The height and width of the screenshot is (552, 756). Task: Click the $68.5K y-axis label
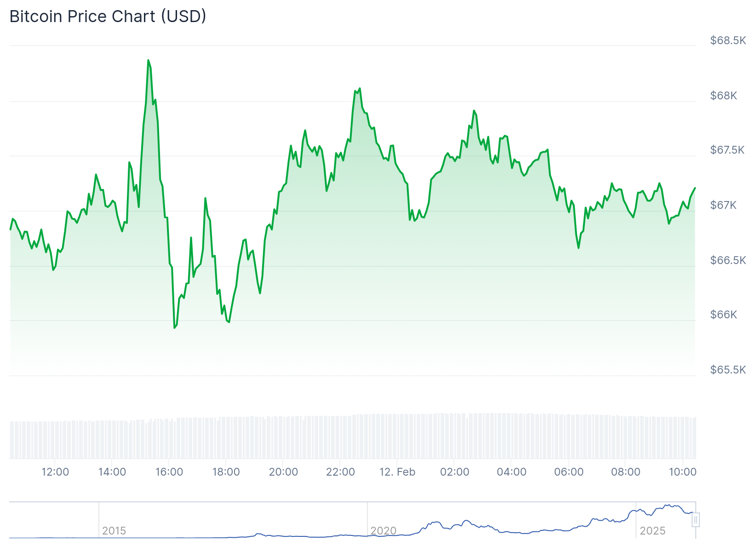click(x=727, y=40)
